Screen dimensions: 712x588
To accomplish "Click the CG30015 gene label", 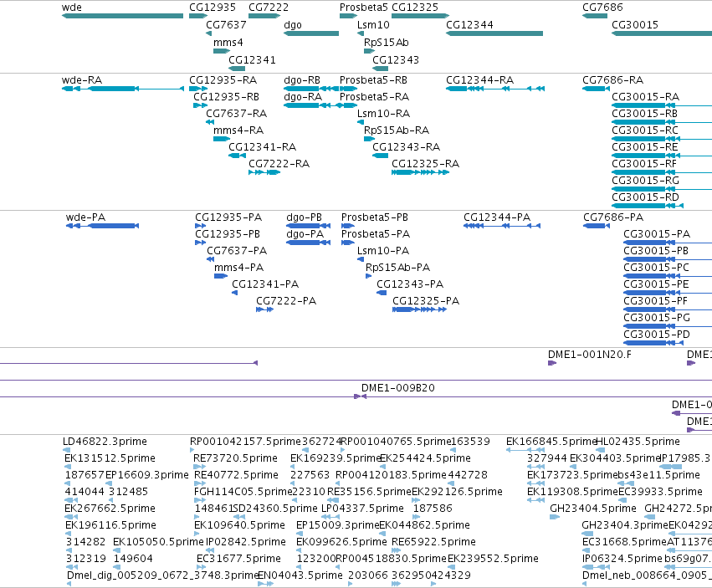I will [x=635, y=25].
